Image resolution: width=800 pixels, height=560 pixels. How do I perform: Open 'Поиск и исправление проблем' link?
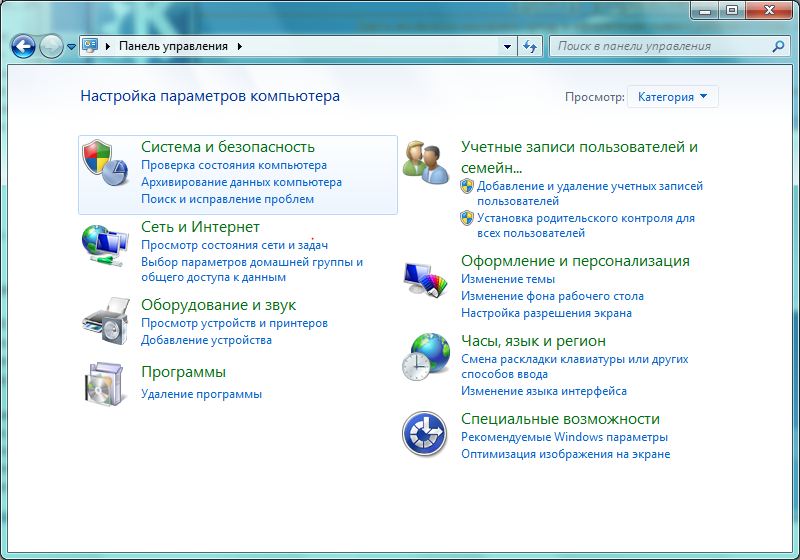pyautogui.click(x=228, y=199)
